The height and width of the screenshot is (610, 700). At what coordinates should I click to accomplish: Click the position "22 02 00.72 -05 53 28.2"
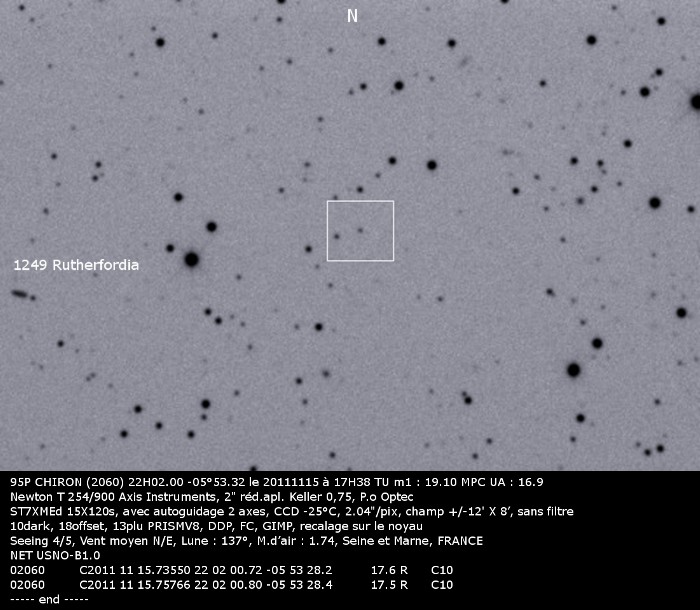tap(263, 570)
